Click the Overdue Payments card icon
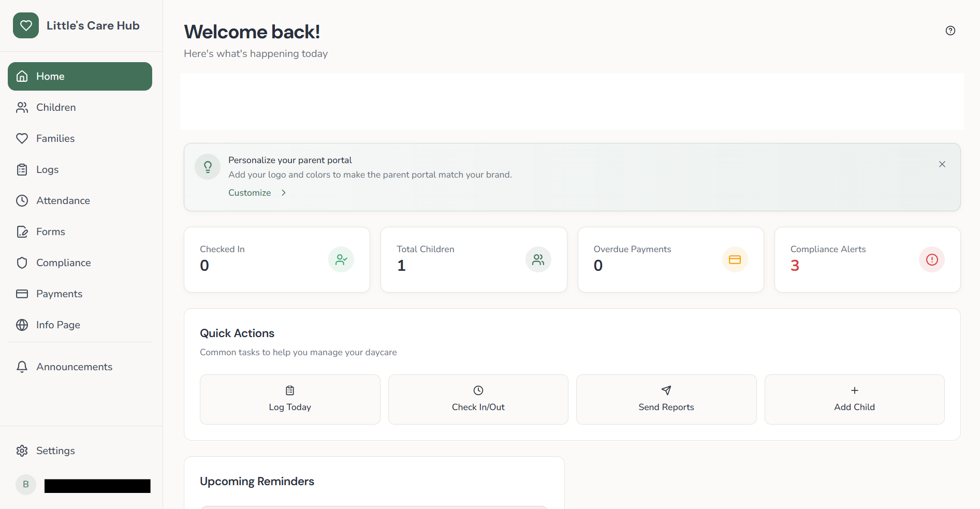The image size is (980, 509). click(x=735, y=259)
